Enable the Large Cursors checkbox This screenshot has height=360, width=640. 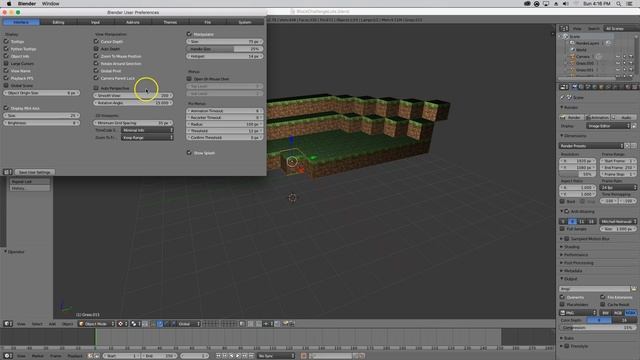(x=6, y=64)
